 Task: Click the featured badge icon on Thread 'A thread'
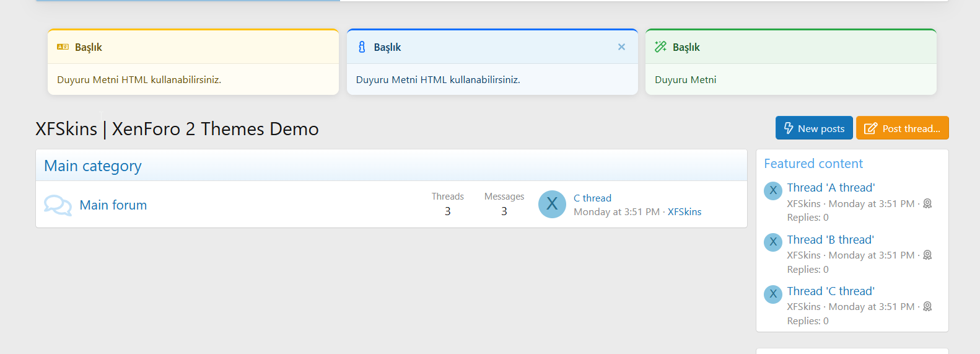pos(927,204)
